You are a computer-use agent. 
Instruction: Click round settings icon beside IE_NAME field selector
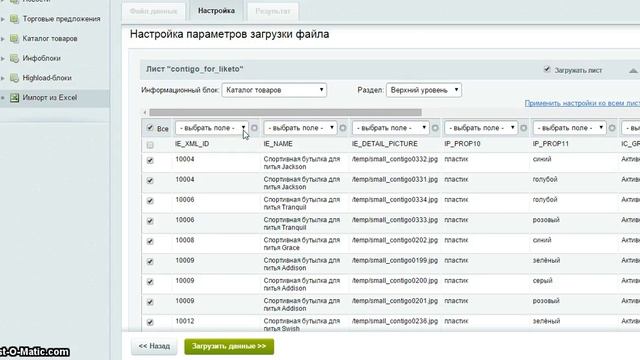coord(343,128)
